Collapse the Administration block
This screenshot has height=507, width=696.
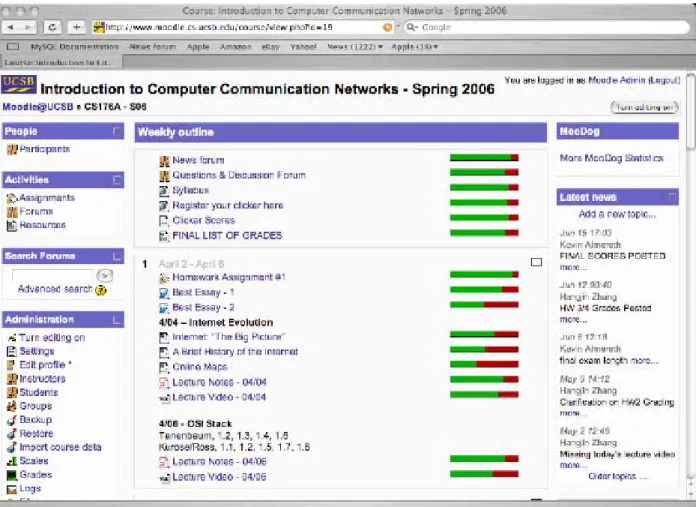point(117,320)
